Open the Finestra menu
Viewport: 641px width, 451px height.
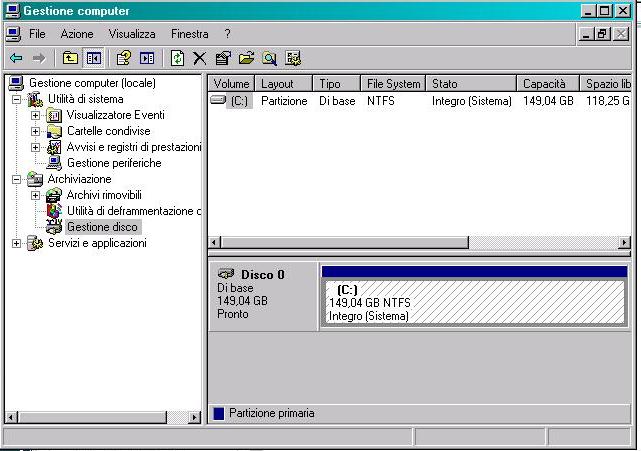point(190,34)
